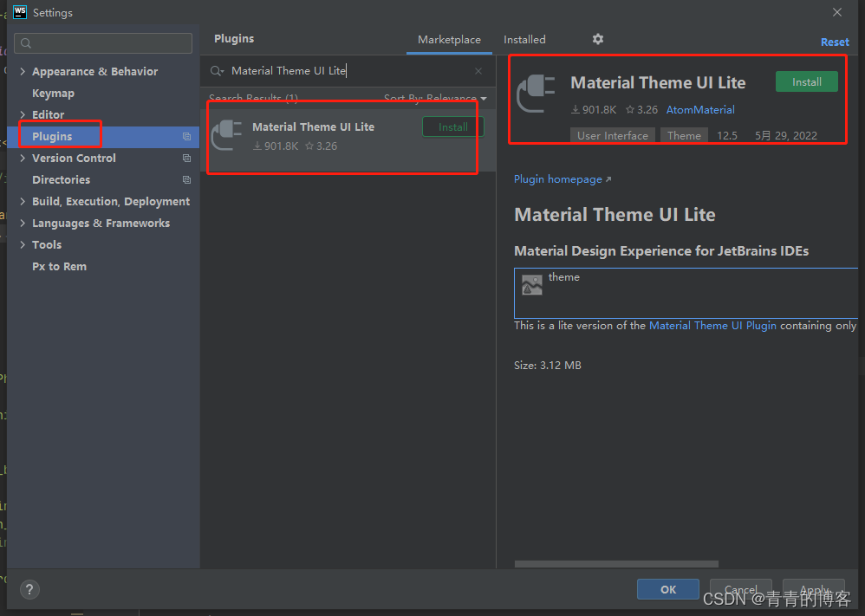Viewport: 865px width, 616px height.
Task: Focus the plugin marketplace search field
Action: 348,70
